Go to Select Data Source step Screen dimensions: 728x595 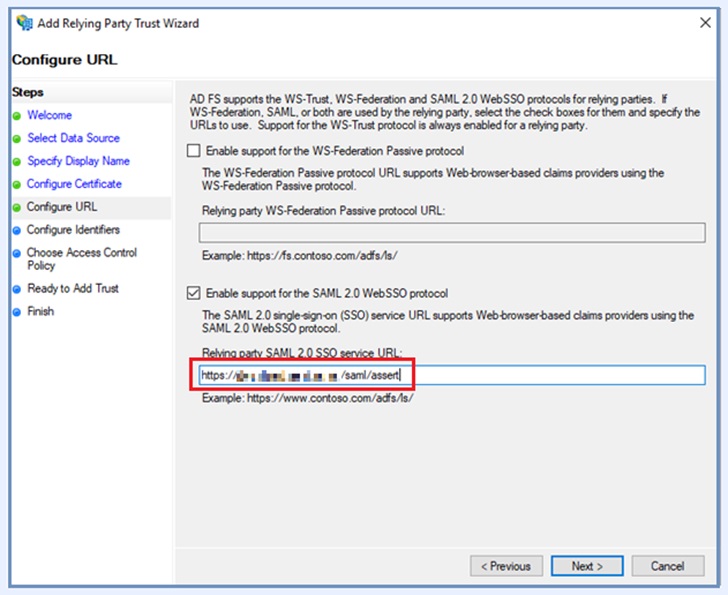tap(73, 139)
